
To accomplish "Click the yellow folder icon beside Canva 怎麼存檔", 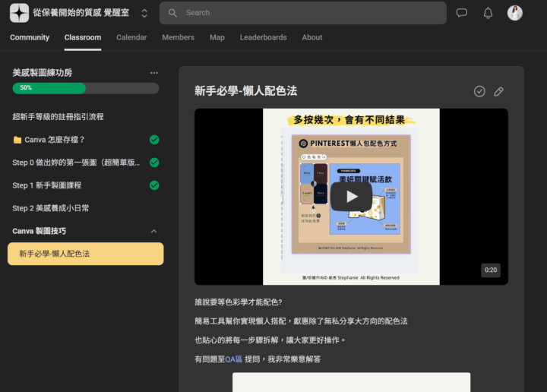I will [x=17, y=140].
